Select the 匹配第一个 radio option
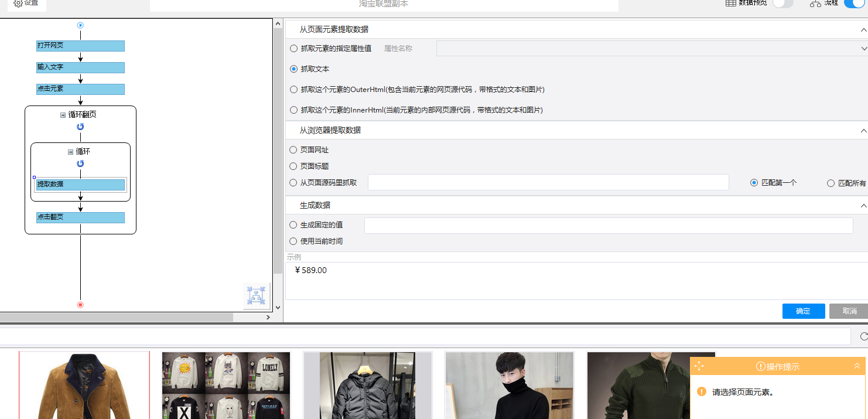 click(x=754, y=182)
